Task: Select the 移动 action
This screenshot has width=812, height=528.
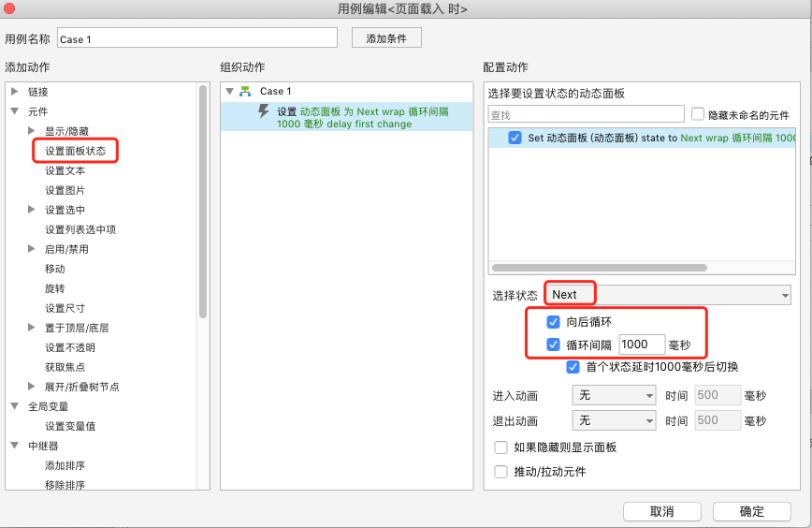Action: tap(55, 269)
